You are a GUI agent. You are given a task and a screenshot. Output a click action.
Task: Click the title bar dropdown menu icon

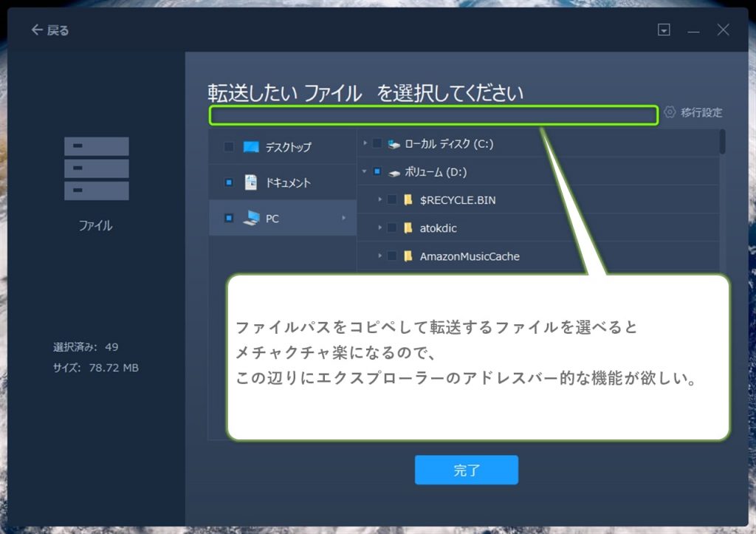click(664, 30)
